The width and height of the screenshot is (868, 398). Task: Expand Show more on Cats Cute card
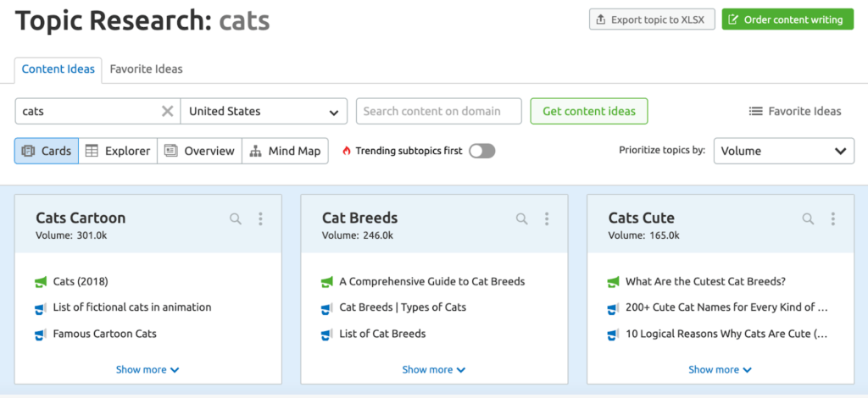(x=720, y=369)
